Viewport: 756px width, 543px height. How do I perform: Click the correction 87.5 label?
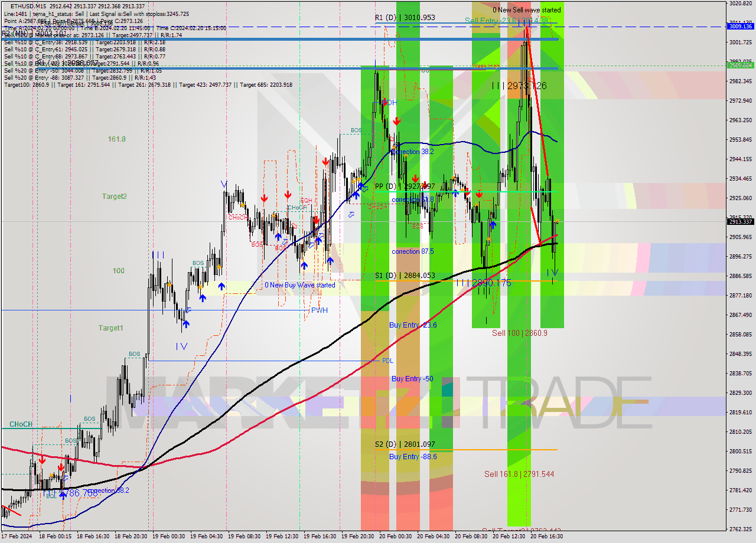point(413,251)
